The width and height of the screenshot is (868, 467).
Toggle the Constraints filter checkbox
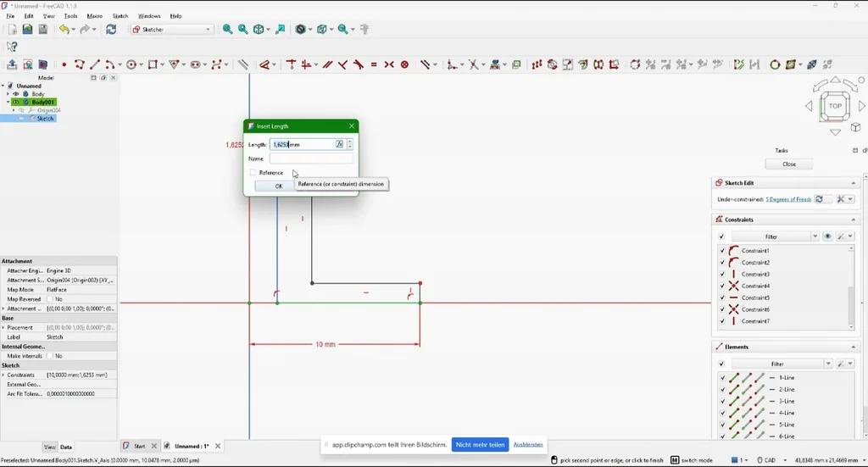(721, 236)
